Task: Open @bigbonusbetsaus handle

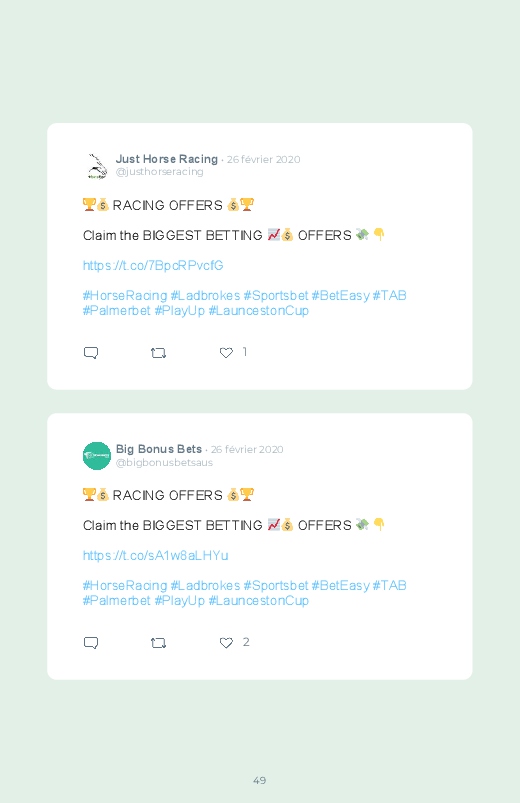Action: pos(164,462)
